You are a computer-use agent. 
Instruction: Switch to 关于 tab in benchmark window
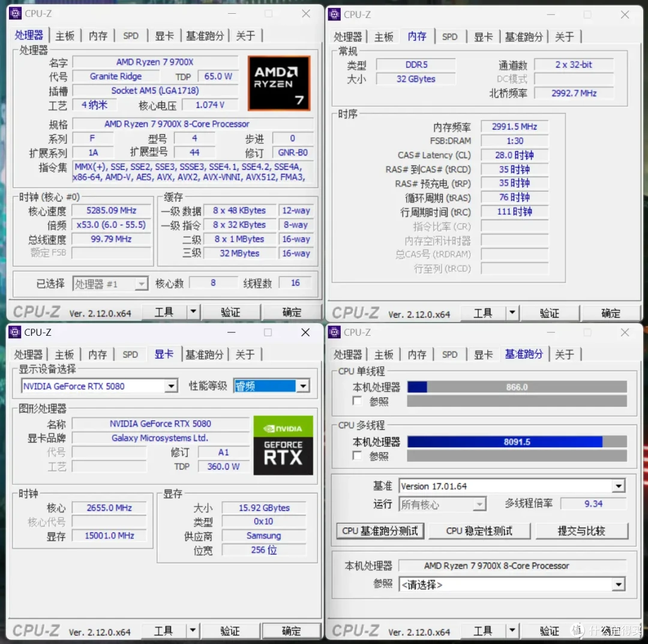[x=564, y=354]
